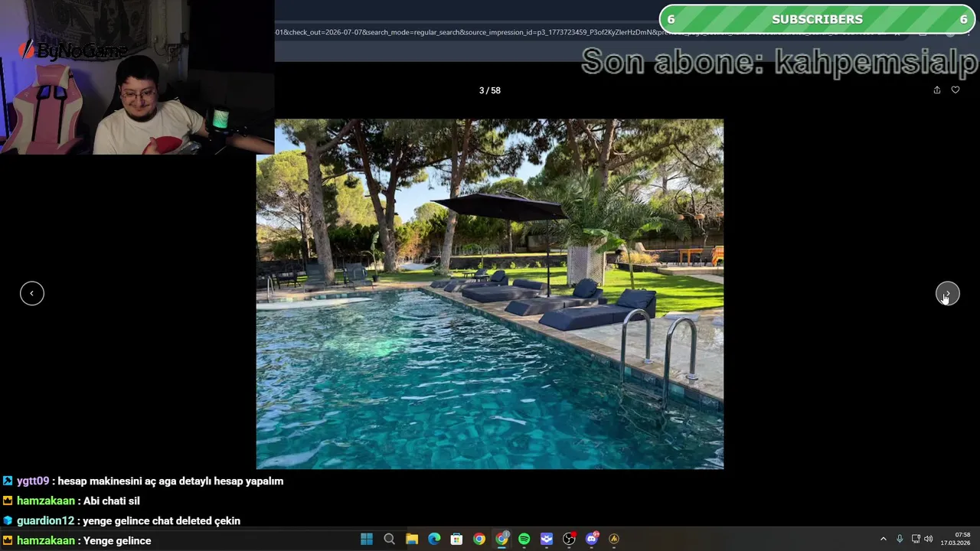This screenshot has width=980, height=551.
Task: Click the microphone tray icon
Action: (900, 539)
